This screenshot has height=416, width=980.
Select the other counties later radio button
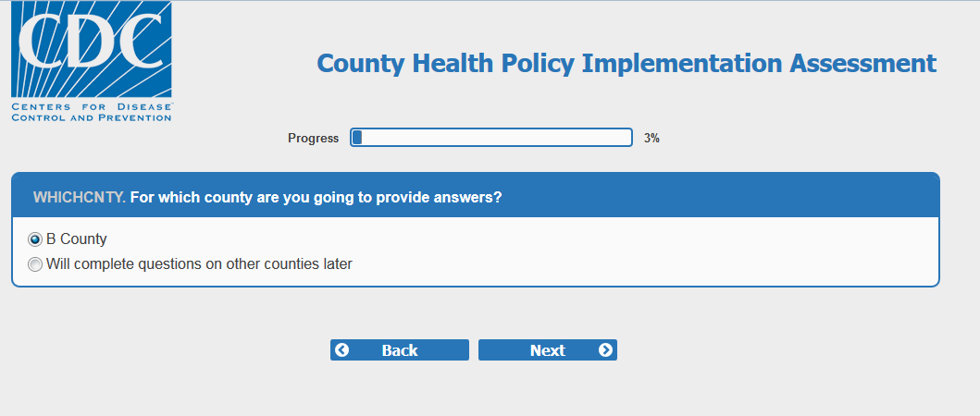click(x=35, y=264)
